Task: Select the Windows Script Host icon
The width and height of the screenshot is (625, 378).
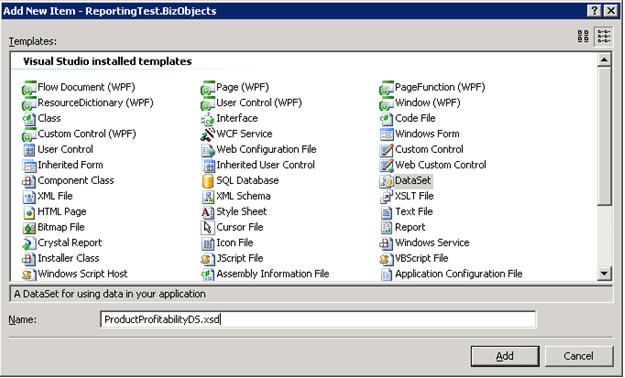Action: tap(29, 274)
